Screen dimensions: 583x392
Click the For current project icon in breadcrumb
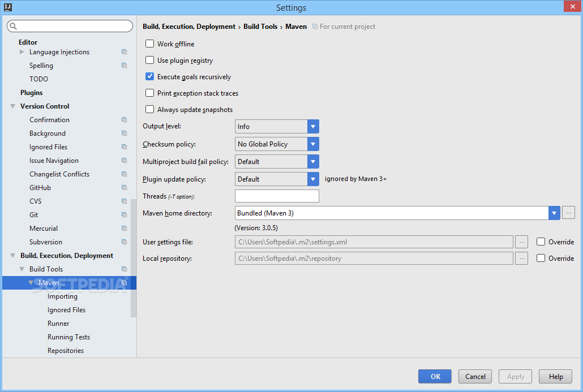tap(315, 27)
